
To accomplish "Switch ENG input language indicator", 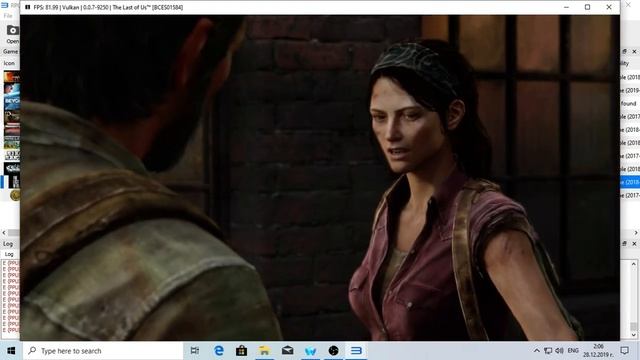I will click(573, 351).
